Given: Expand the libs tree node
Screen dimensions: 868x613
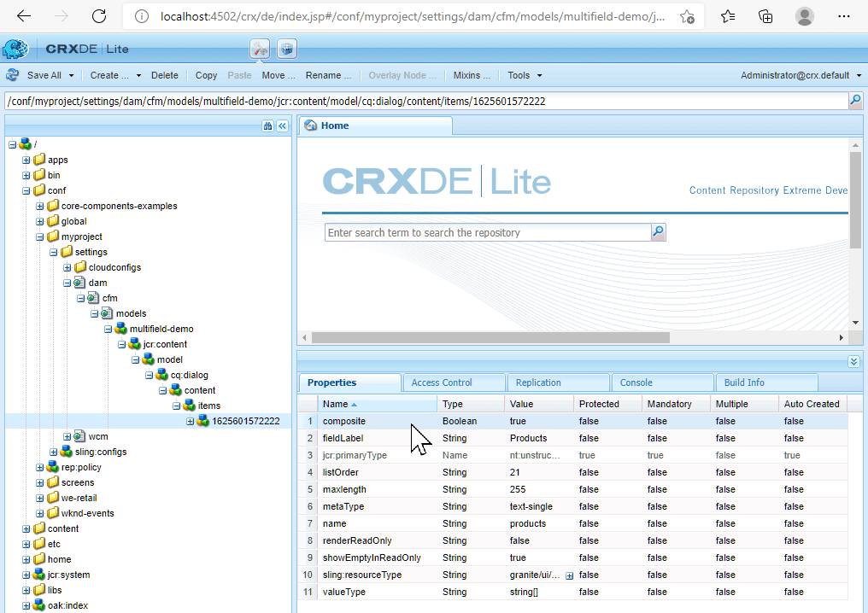Looking at the screenshot, I should (26, 591).
